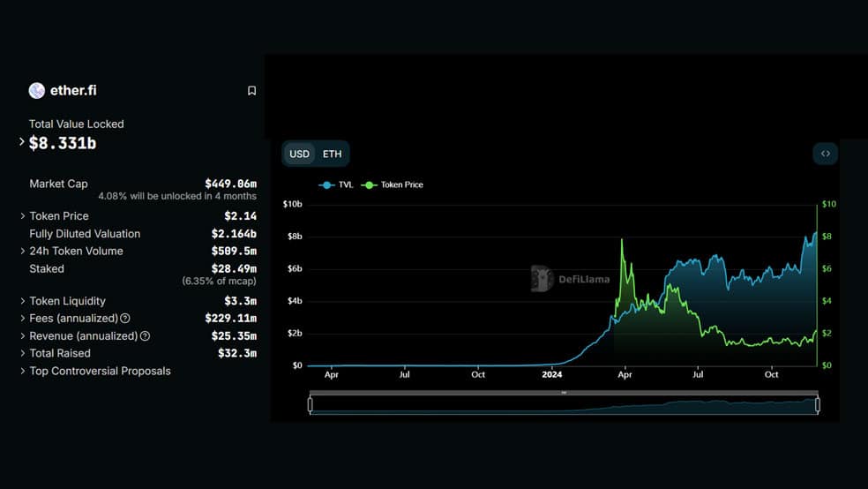This screenshot has width=868, height=489.
Task: Click the Token Liquidity value $3.3m
Action: [x=240, y=301]
